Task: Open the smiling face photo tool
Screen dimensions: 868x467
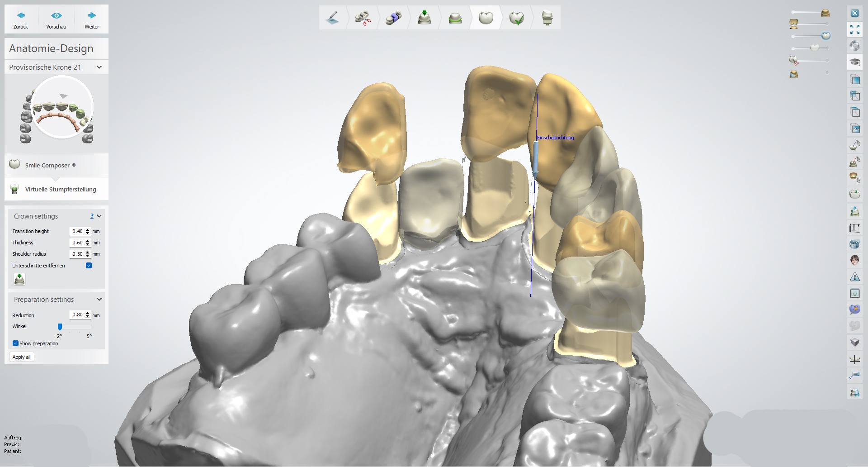Action: coord(854,260)
